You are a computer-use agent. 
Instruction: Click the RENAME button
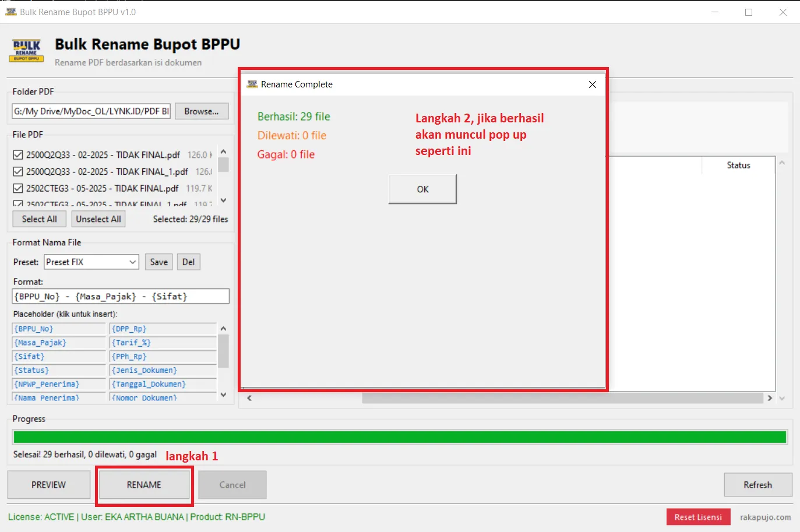[144, 485]
